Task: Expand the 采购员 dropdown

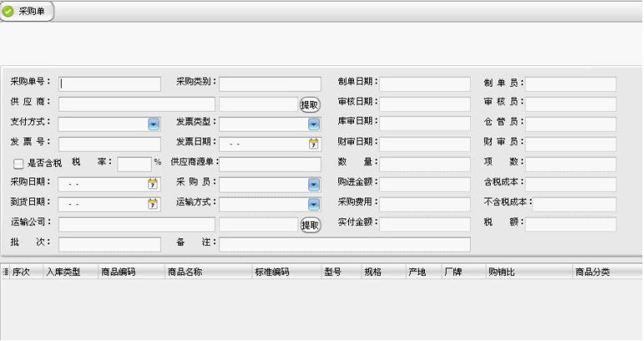Action: (x=314, y=183)
